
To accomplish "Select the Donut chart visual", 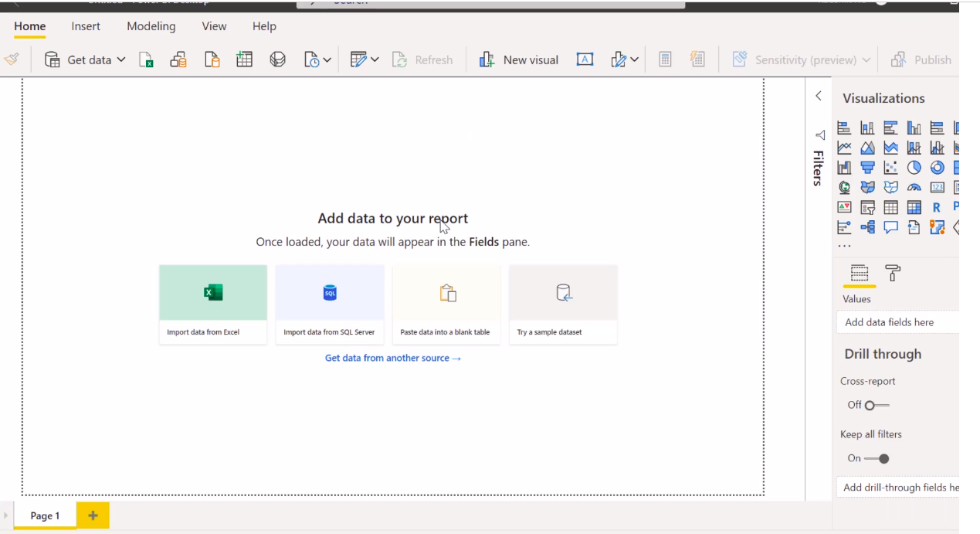I will (x=937, y=167).
